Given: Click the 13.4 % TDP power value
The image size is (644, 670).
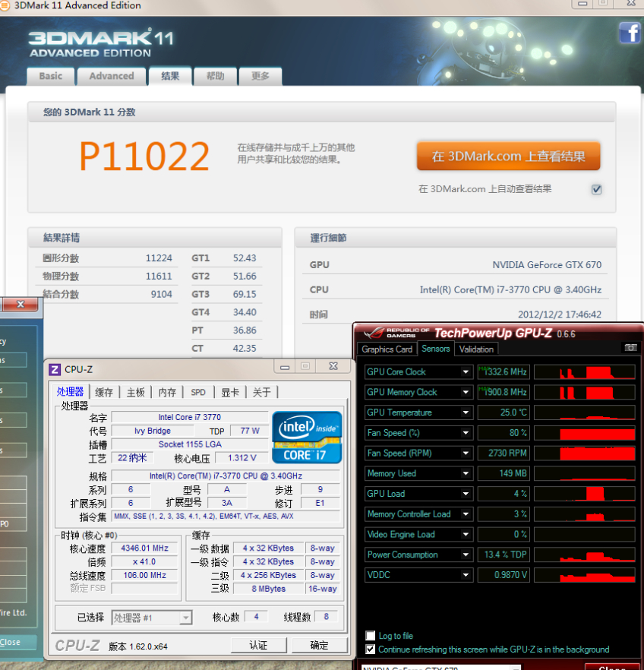Looking at the screenshot, I should click(x=504, y=555).
